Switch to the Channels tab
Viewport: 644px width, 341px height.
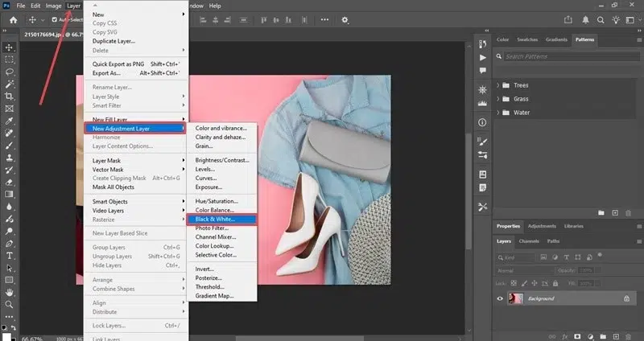coord(529,241)
